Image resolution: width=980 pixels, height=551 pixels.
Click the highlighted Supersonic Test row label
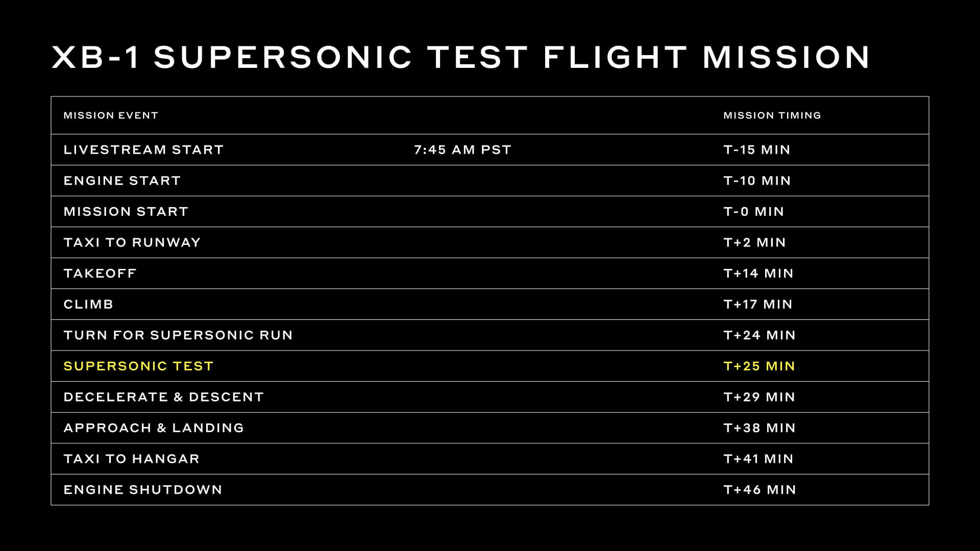click(138, 366)
